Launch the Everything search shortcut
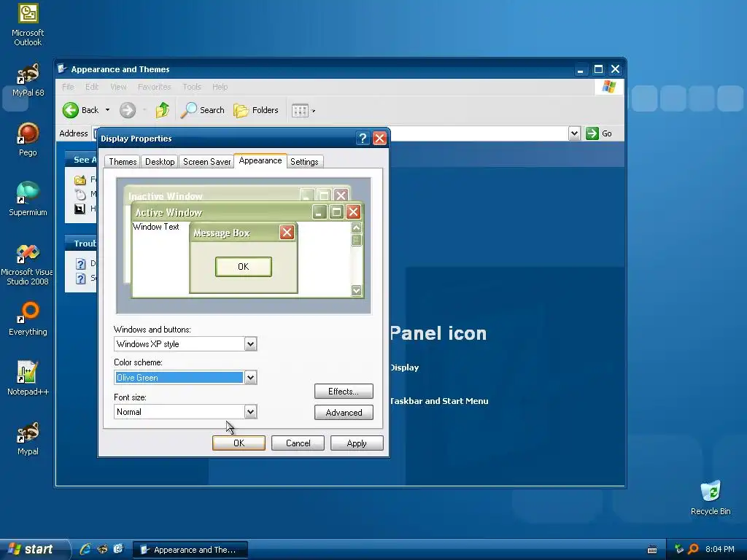The image size is (747, 560). coord(28,319)
